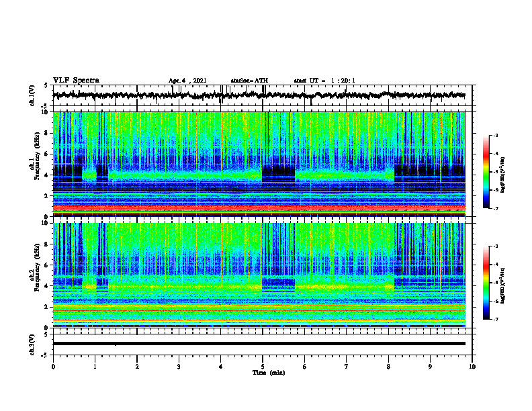Screen dimensions: 532x411
Task: Click the ch.1 color bar "-7" scale label
Action: 496,208
